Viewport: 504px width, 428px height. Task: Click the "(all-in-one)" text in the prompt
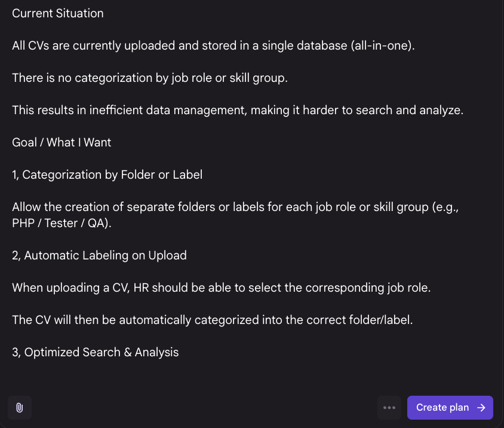(382, 46)
